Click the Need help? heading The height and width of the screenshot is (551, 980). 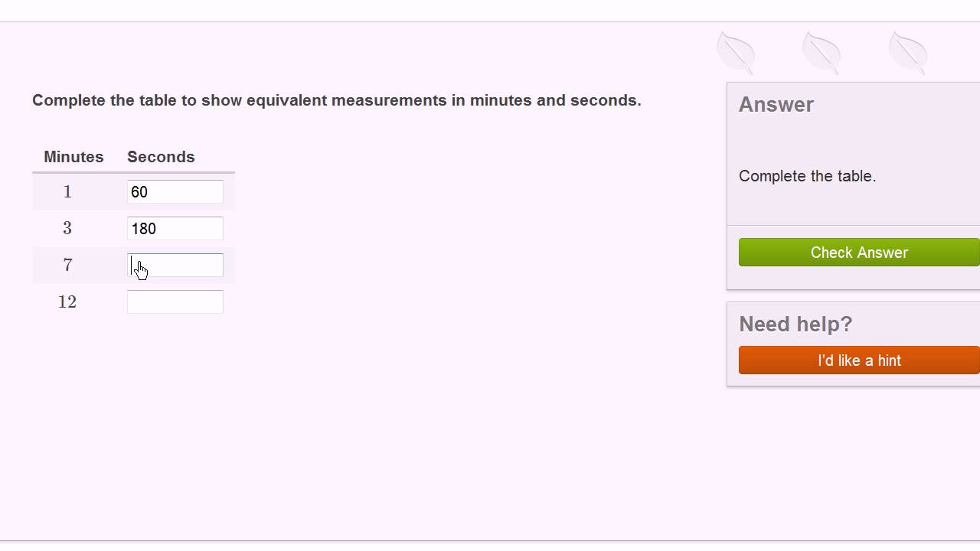(795, 324)
